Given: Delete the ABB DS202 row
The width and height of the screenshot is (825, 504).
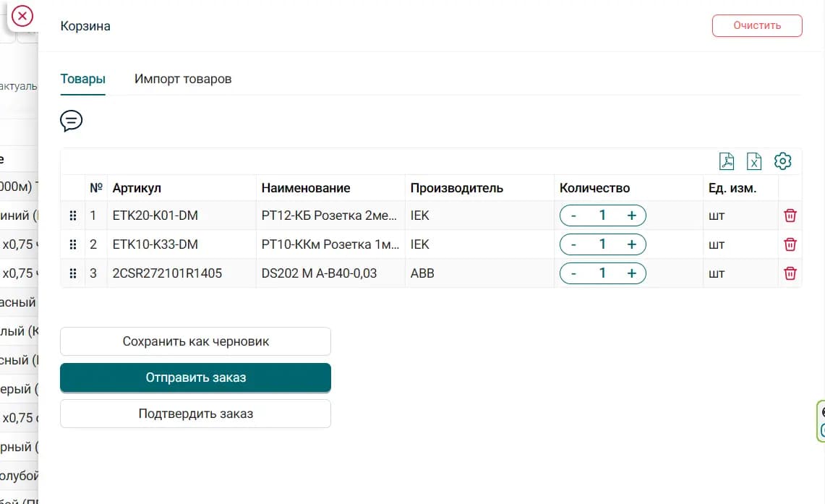Looking at the screenshot, I should (x=790, y=273).
